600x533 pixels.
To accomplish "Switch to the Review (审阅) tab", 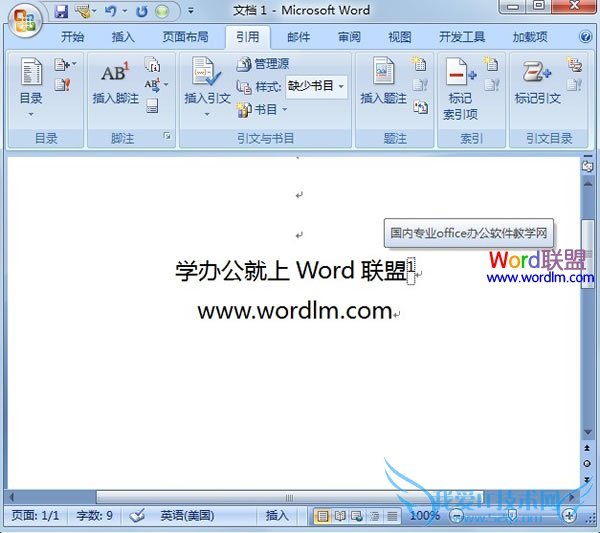I will click(x=349, y=37).
